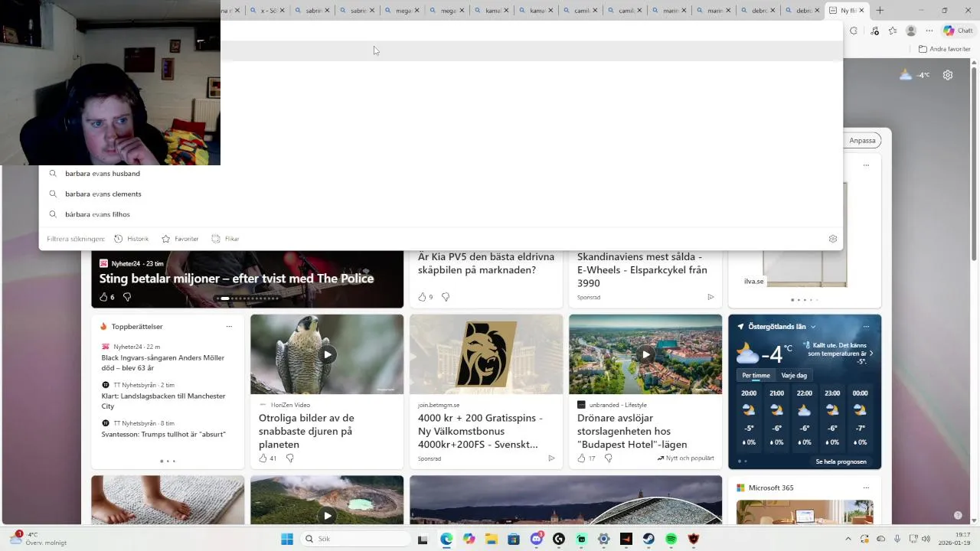Open Steam from the taskbar

tap(648, 539)
